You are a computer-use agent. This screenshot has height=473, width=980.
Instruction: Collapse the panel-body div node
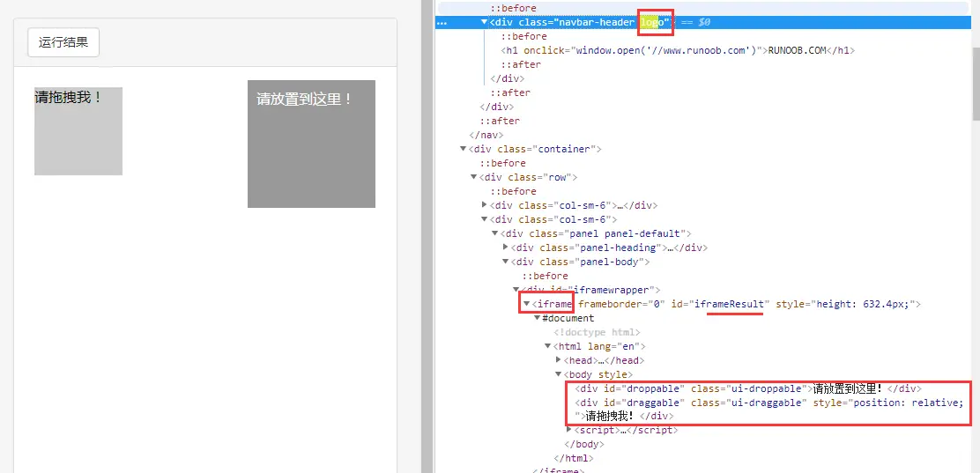pyautogui.click(x=506, y=262)
